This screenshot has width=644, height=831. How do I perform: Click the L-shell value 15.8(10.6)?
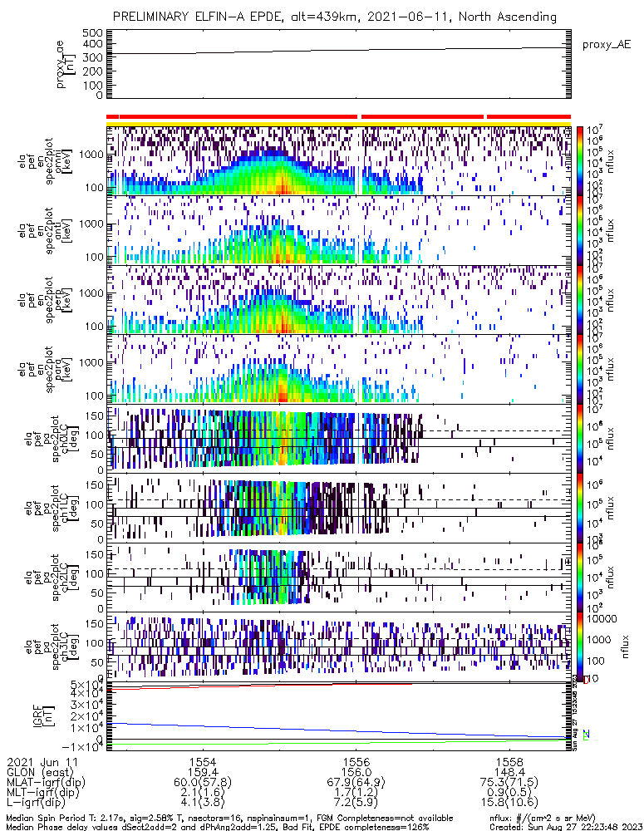(x=510, y=803)
